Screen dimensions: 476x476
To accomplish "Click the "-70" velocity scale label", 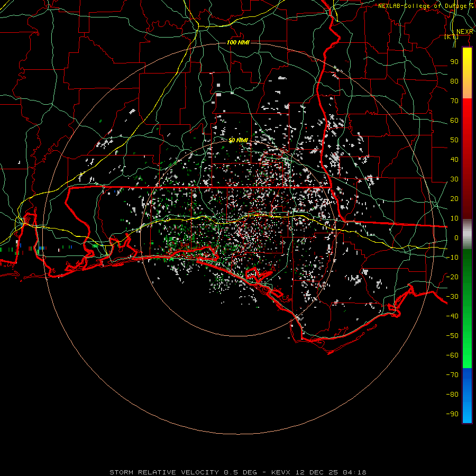I will coord(452,375).
